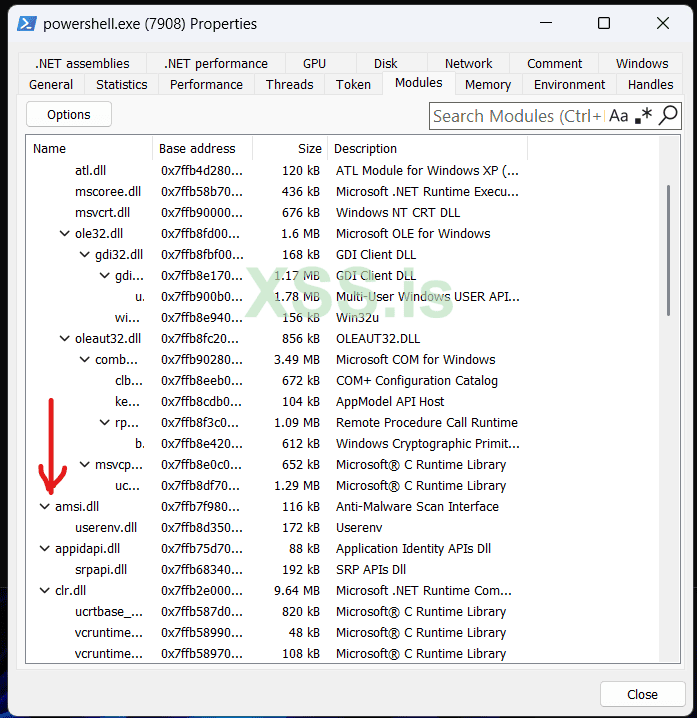Click the 9.64 MB size value
The height and width of the screenshot is (718, 697).
tap(296, 591)
